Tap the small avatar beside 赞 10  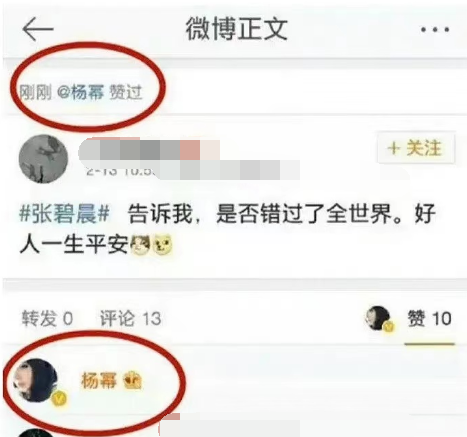click(378, 318)
